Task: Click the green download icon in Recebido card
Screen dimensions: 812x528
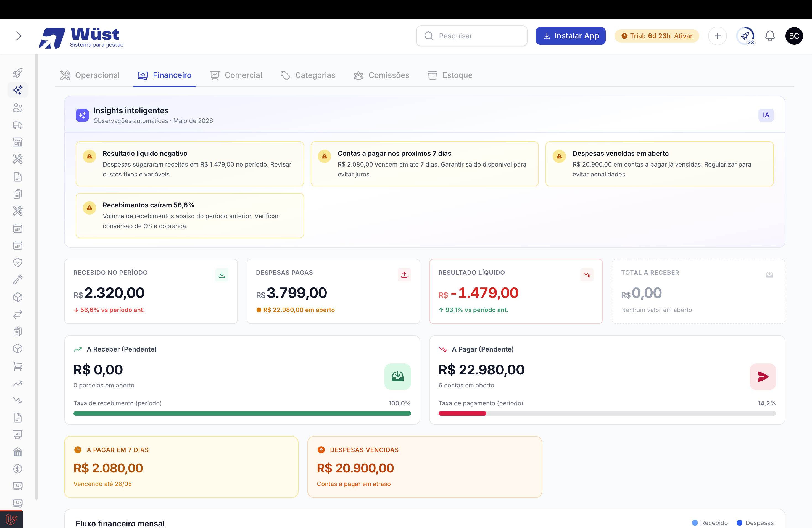Action: click(x=222, y=274)
